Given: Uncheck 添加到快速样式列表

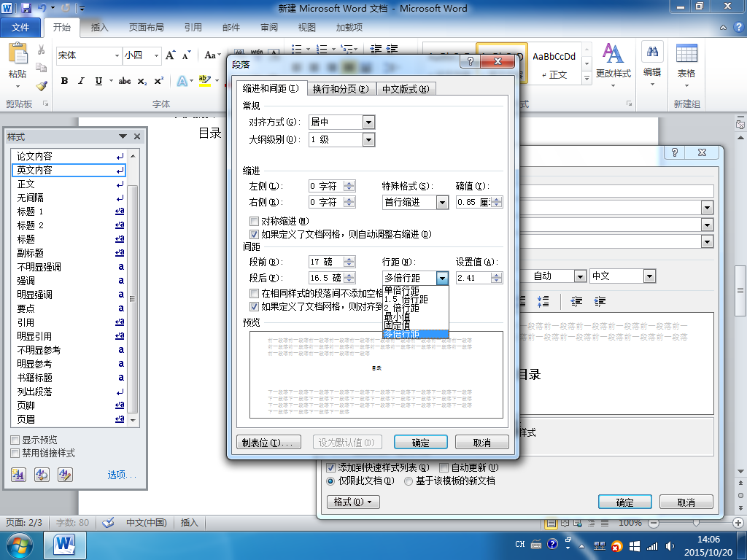Looking at the screenshot, I should [330, 467].
